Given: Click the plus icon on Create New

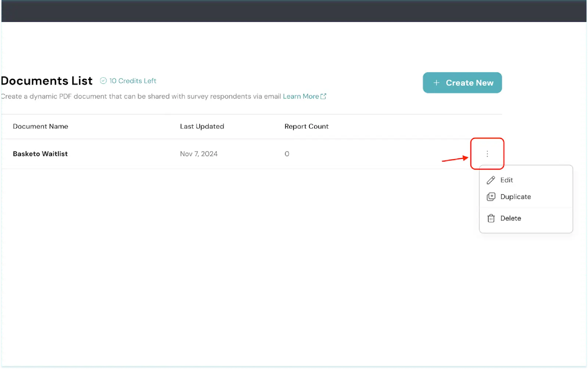Looking at the screenshot, I should (x=436, y=83).
